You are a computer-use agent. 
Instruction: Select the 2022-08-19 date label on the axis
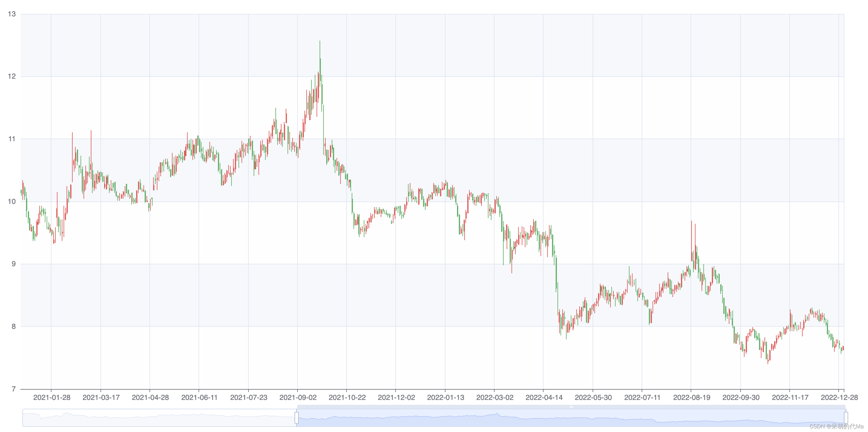point(692,397)
